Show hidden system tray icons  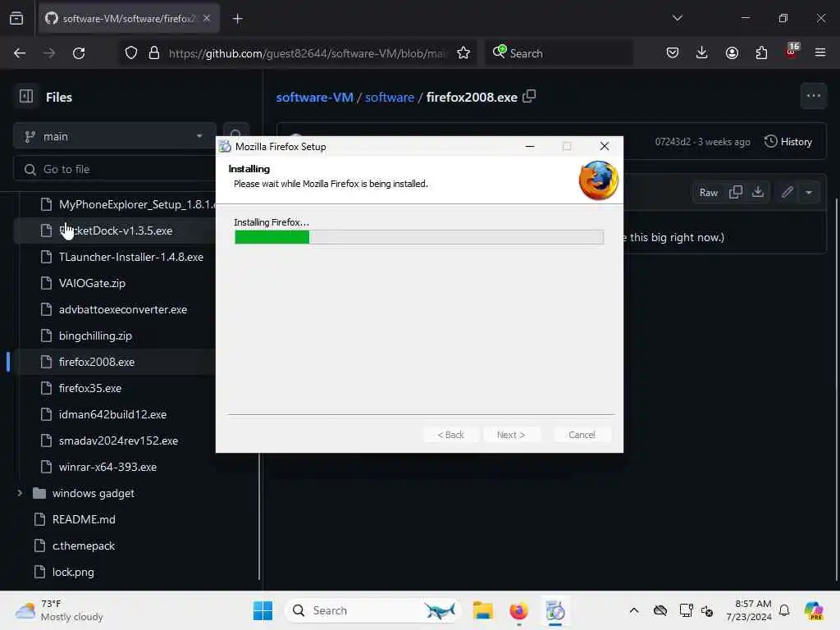click(634, 610)
